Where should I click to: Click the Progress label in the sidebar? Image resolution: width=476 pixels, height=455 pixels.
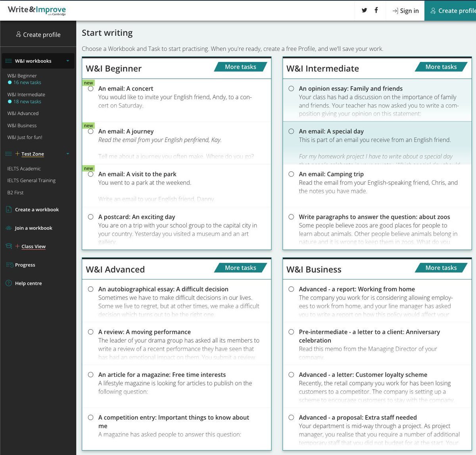point(25,265)
